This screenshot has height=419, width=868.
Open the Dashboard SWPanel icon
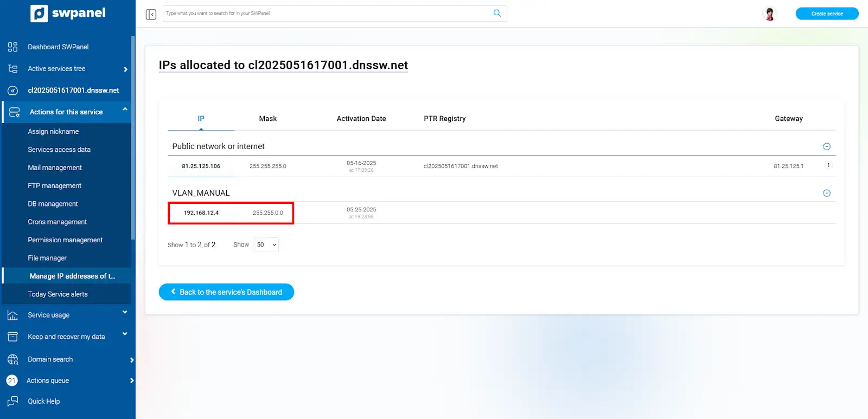(12, 47)
